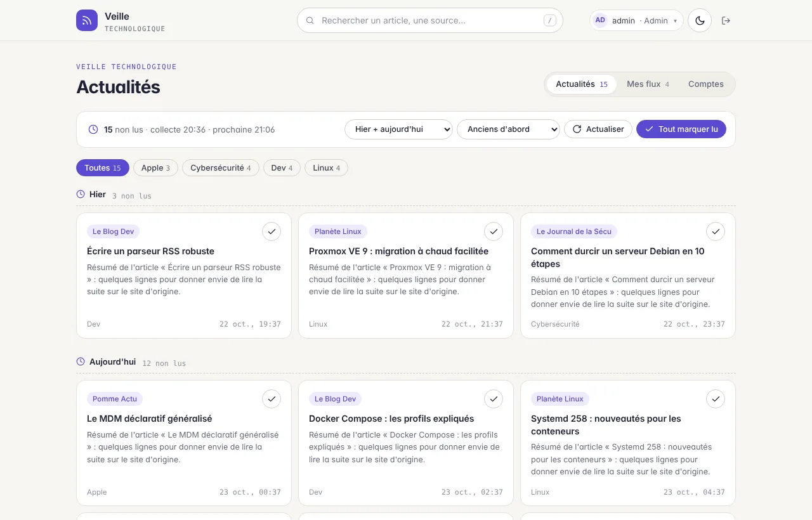The width and height of the screenshot is (812, 520).
Task: Open 'Comment durcir un serveur Debian' article
Action: tap(618, 257)
